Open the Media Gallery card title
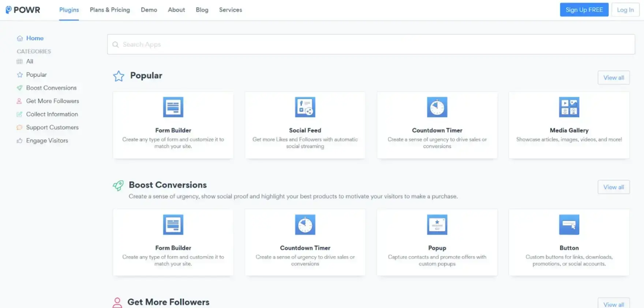644x308 pixels. pos(569,130)
